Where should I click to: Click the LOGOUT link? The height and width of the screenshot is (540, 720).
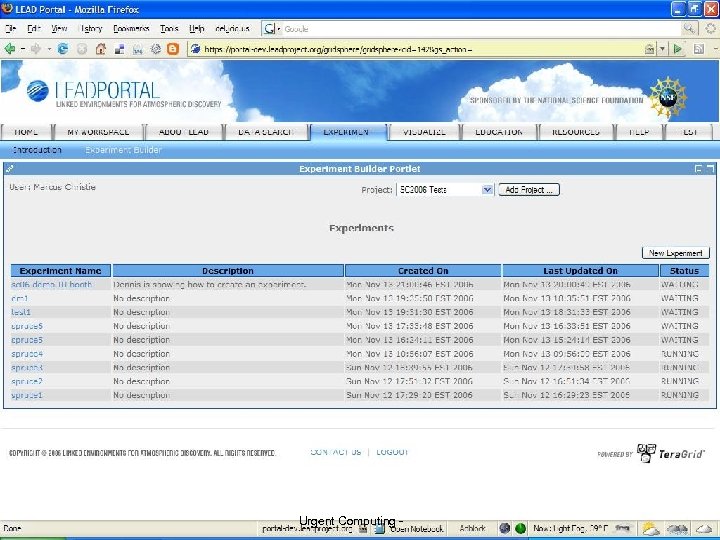[x=392, y=452]
